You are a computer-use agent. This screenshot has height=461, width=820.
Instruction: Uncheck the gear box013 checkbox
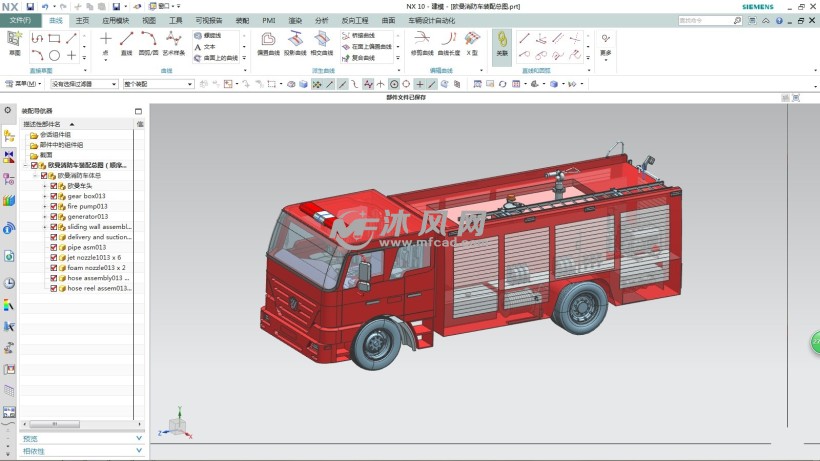(53, 196)
